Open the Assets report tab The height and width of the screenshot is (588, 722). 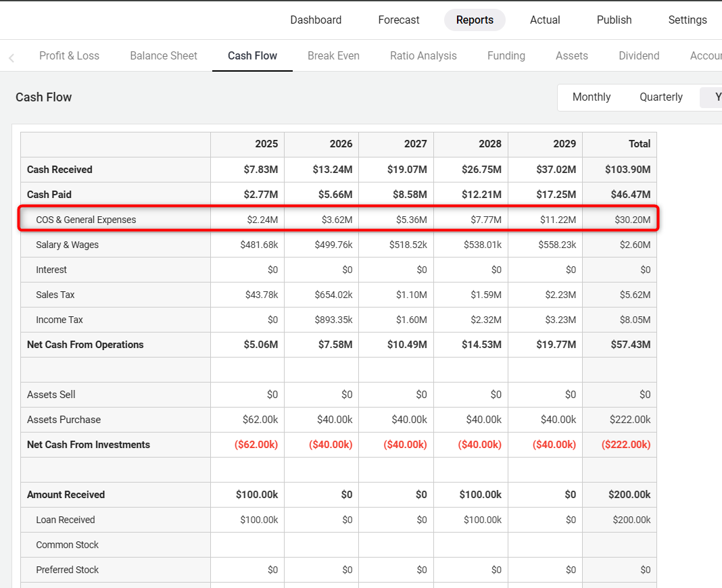coord(572,56)
